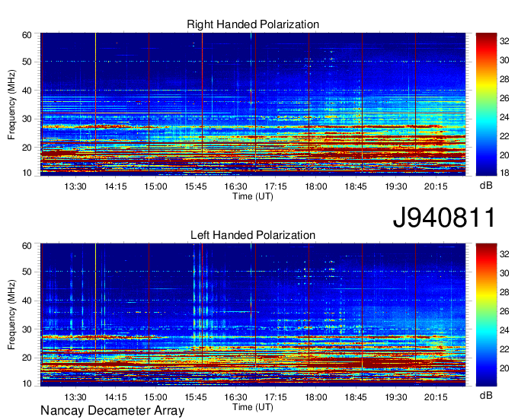Viewport: 518px width, 420px height.
Task: Click the 10 MHz tick of bottom plot
Action: click(27, 383)
